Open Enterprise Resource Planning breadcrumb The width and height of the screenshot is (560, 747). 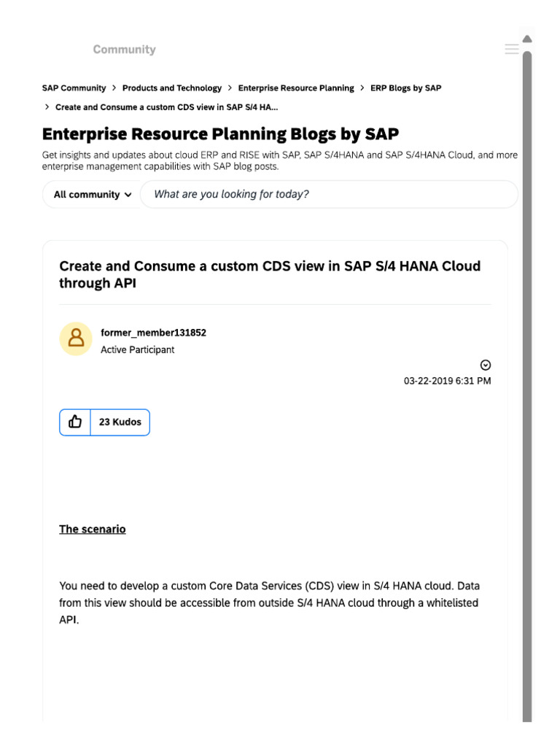(x=296, y=88)
